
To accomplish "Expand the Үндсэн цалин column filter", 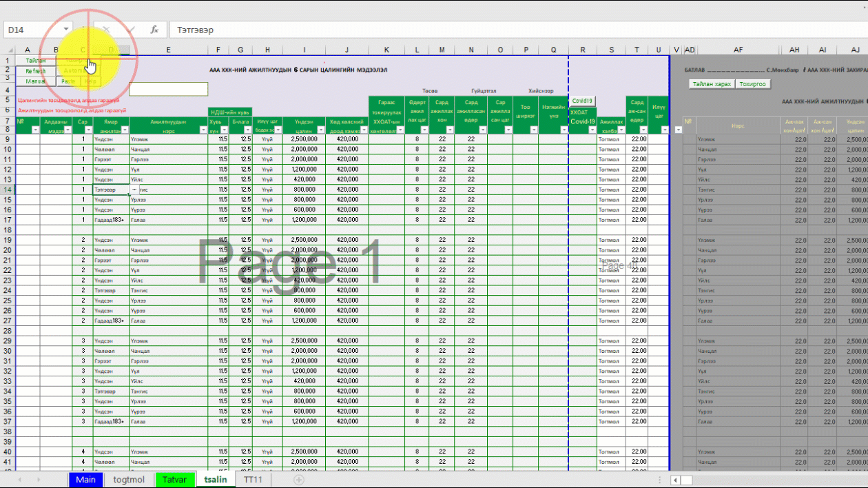I will (x=320, y=130).
